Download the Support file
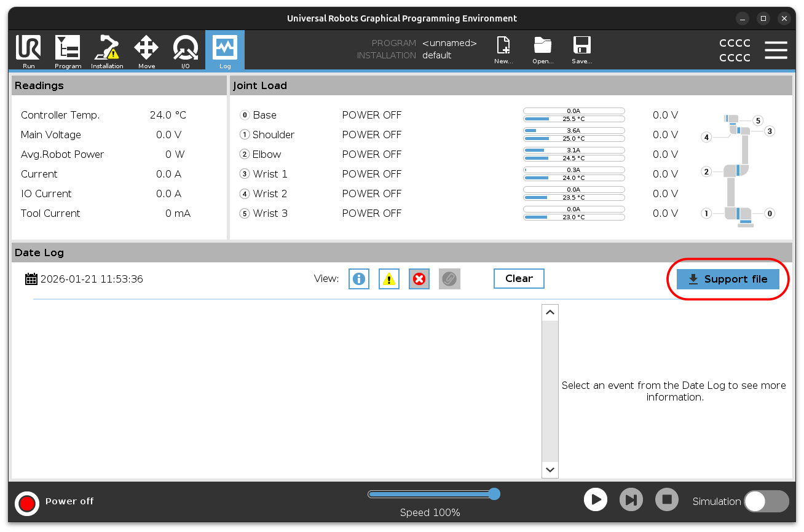 tap(728, 279)
